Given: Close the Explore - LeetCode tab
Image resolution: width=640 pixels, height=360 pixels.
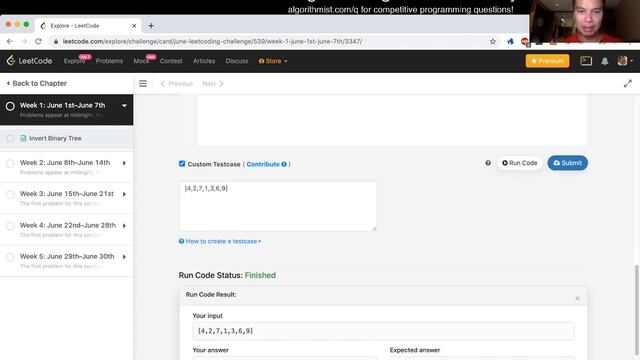Looking at the screenshot, I should [134, 26].
